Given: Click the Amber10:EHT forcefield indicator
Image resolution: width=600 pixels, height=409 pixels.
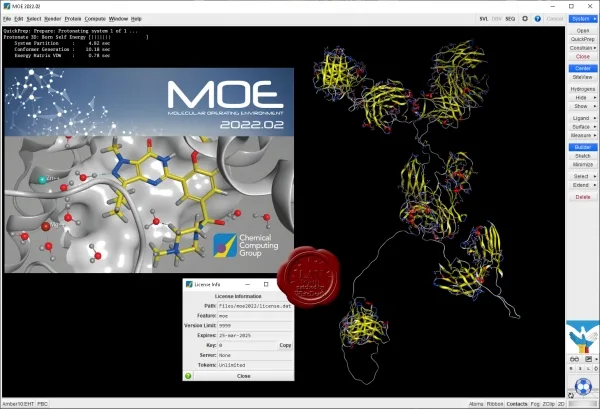Looking at the screenshot, I should click(18, 404).
